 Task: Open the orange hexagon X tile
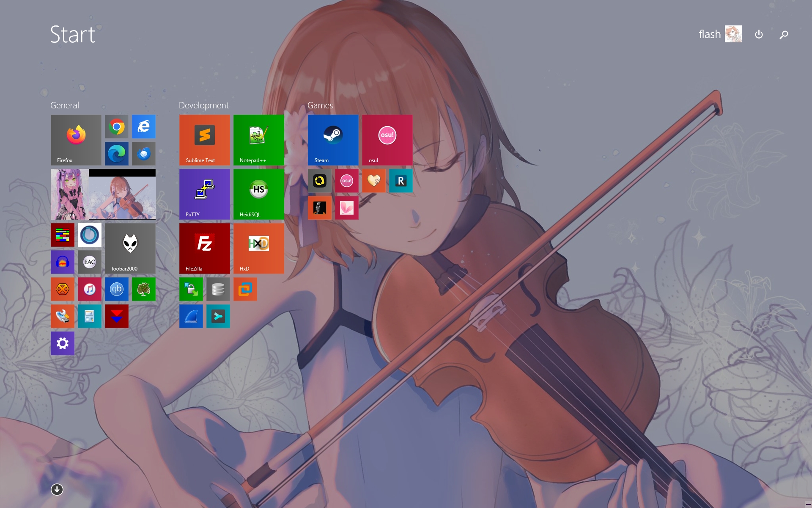coord(63,289)
